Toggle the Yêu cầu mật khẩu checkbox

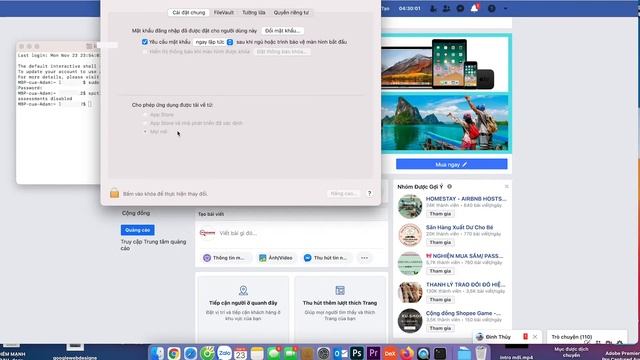click(144, 42)
